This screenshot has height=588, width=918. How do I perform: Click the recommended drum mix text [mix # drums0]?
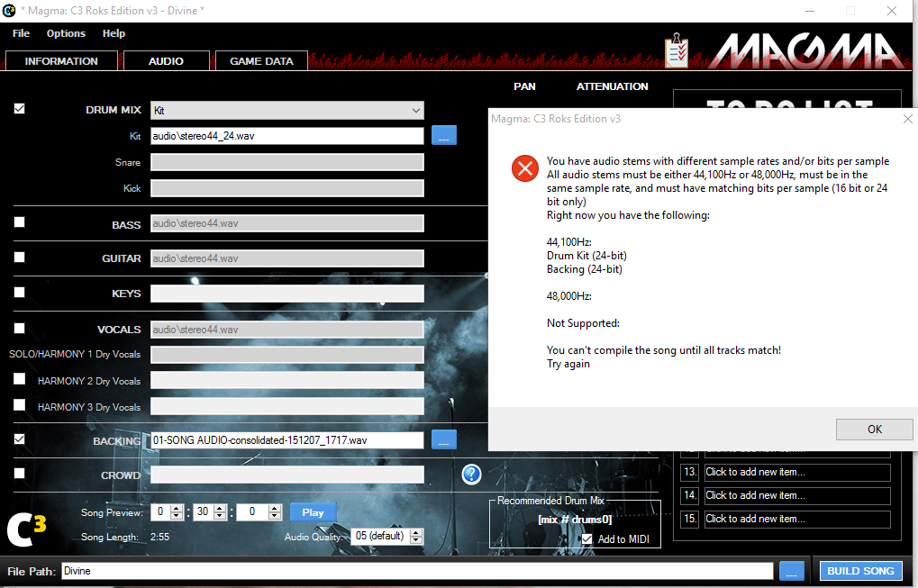pos(575,520)
